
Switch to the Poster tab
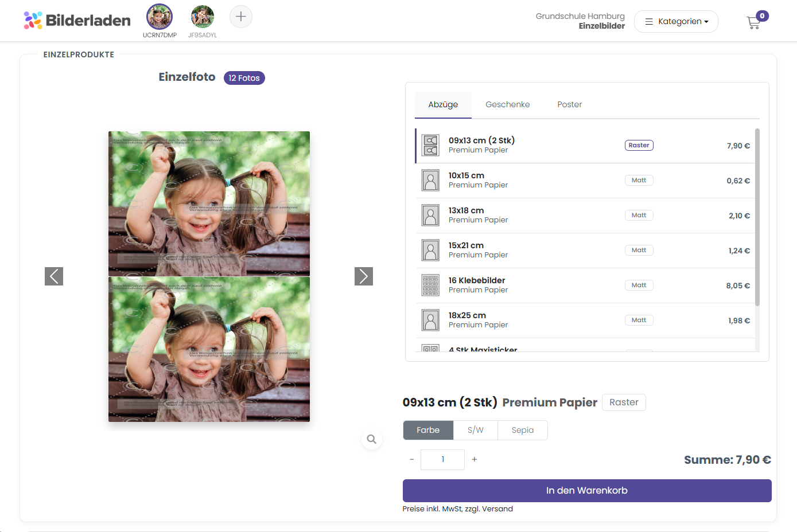[570, 104]
